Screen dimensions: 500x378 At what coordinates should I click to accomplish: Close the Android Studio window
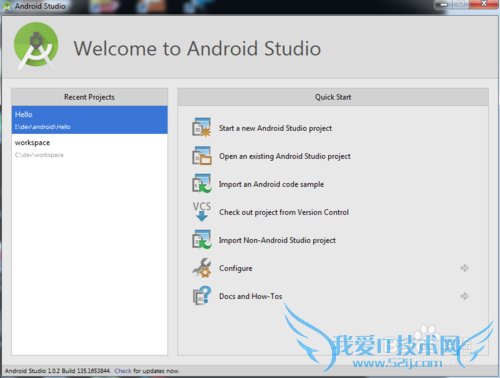click(x=484, y=4)
